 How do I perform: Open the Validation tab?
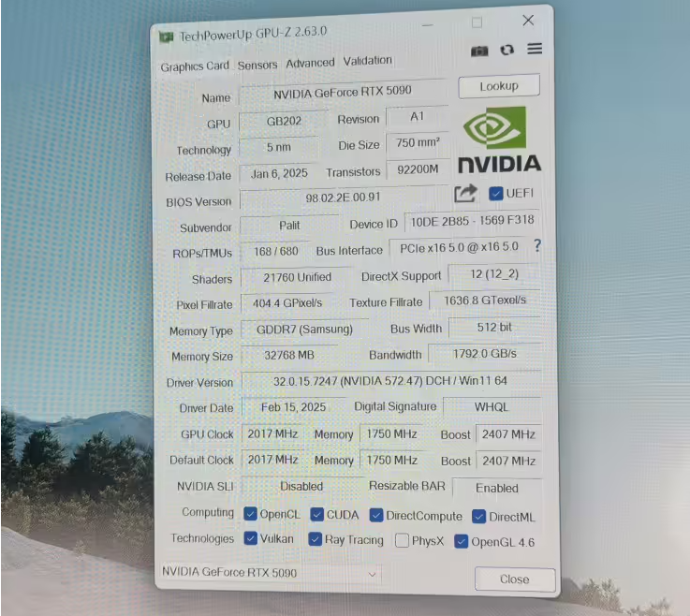(x=367, y=61)
